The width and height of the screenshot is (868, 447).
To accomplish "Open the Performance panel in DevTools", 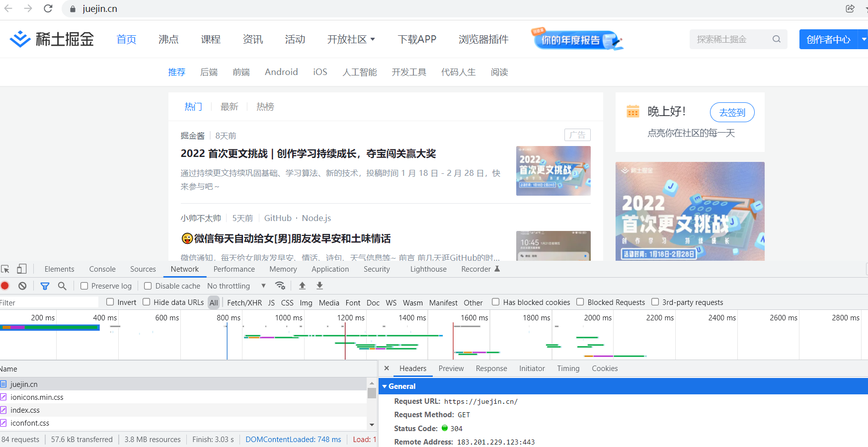I will coord(234,269).
